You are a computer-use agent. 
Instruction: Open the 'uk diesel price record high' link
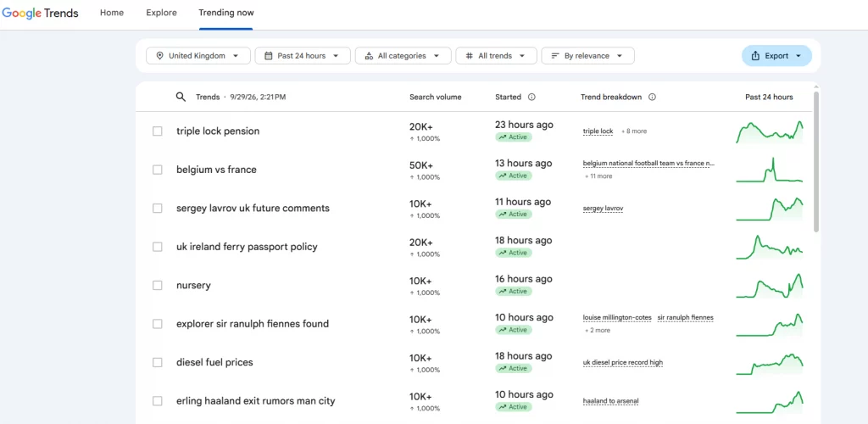tap(623, 363)
